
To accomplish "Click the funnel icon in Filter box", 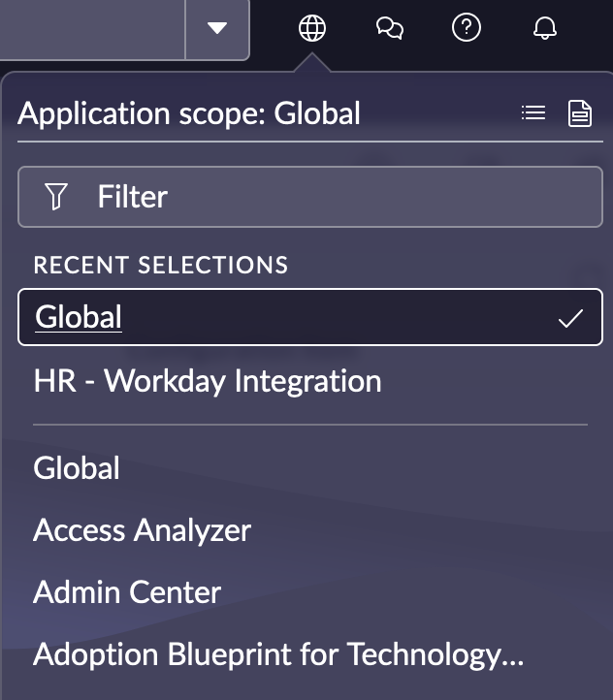I will (56, 197).
